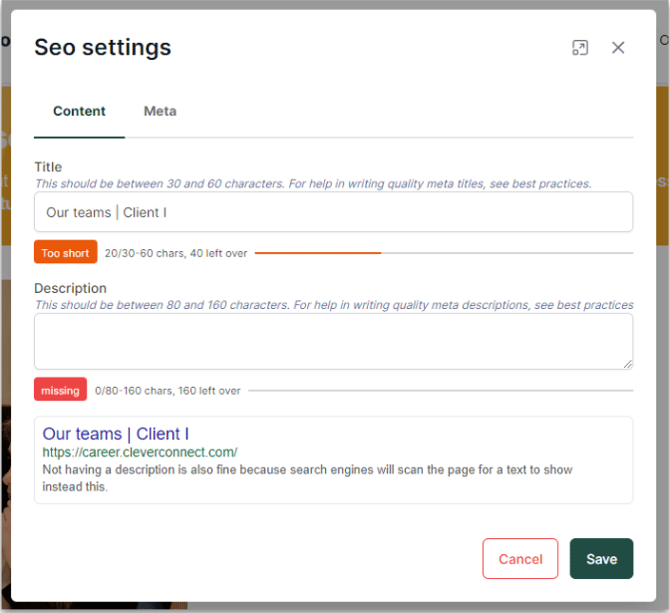670x613 pixels.
Task: Focus the Description text area
Action: 333,341
